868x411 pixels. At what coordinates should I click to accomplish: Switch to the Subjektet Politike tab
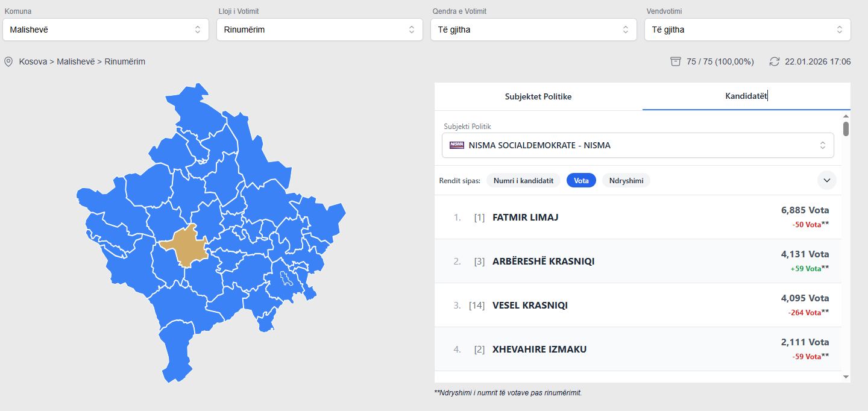538,96
